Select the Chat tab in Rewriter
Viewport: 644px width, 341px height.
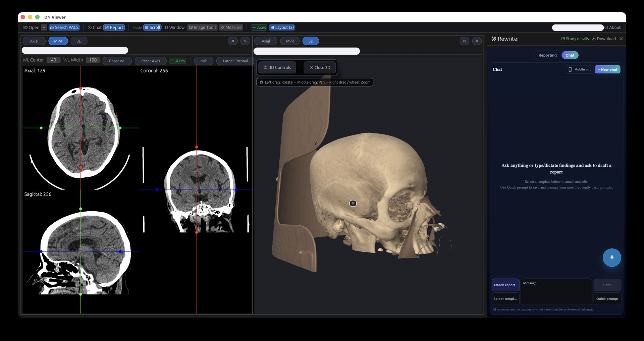pos(570,55)
